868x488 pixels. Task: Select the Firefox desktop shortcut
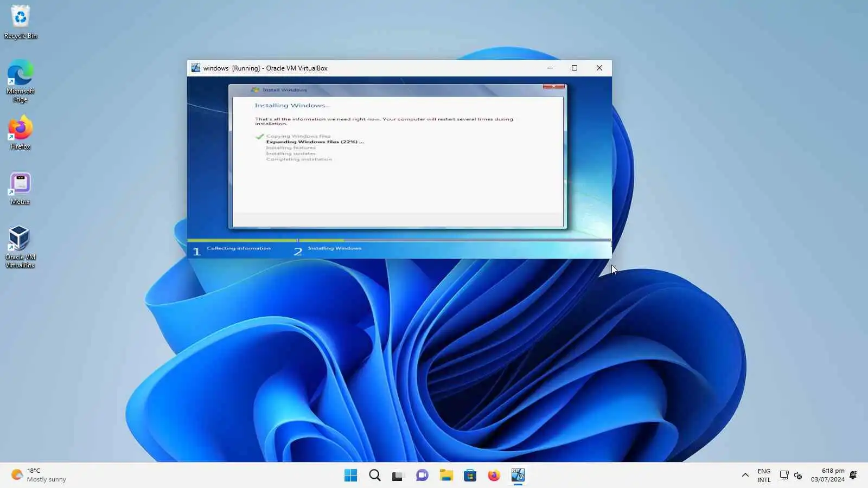[21, 132]
